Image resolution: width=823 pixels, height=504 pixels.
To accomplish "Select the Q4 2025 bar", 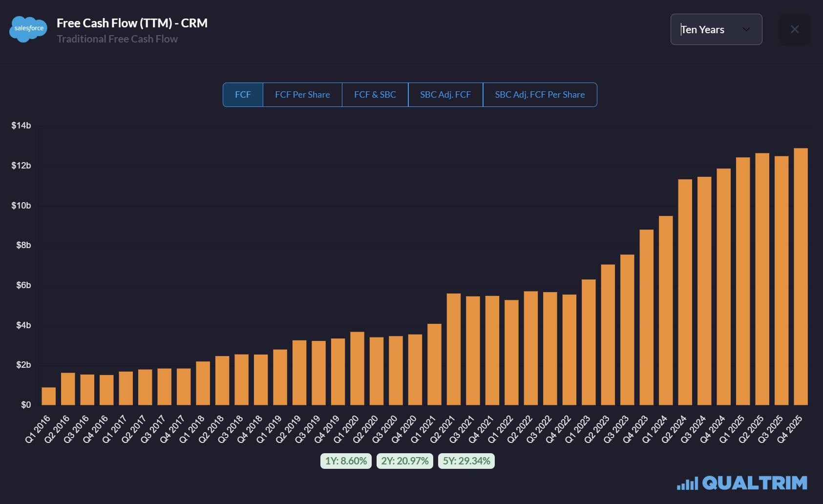I will (801, 276).
